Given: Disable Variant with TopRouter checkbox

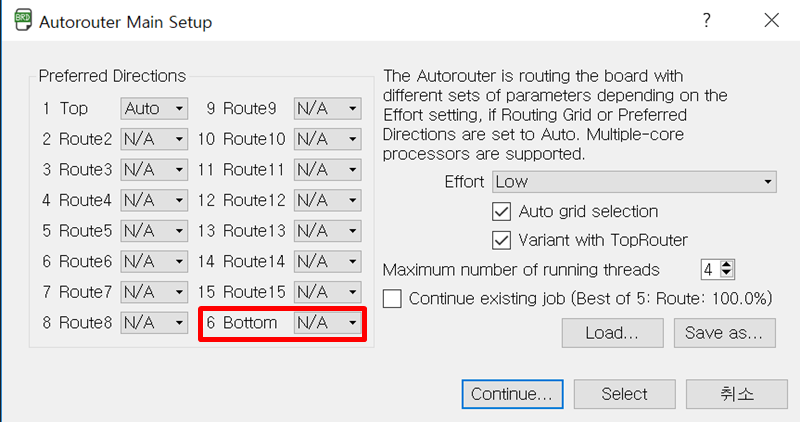Looking at the screenshot, I should click(502, 240).
